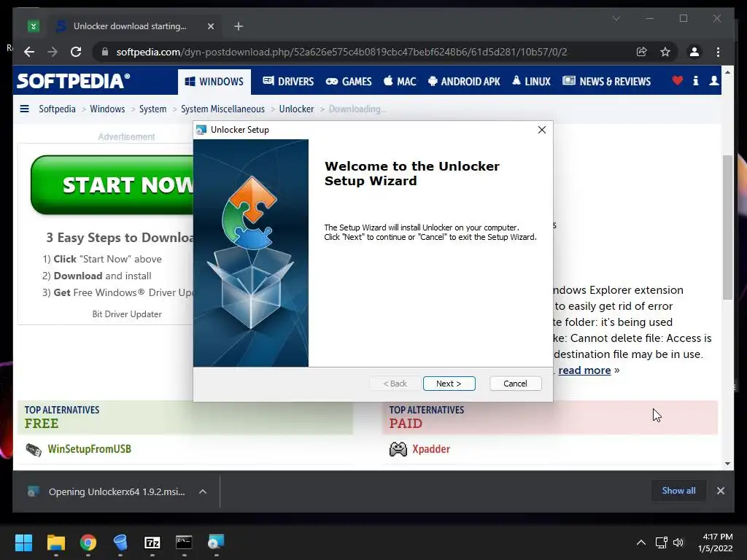
Task: Share this page via share icon
Action: coord(642,52)
